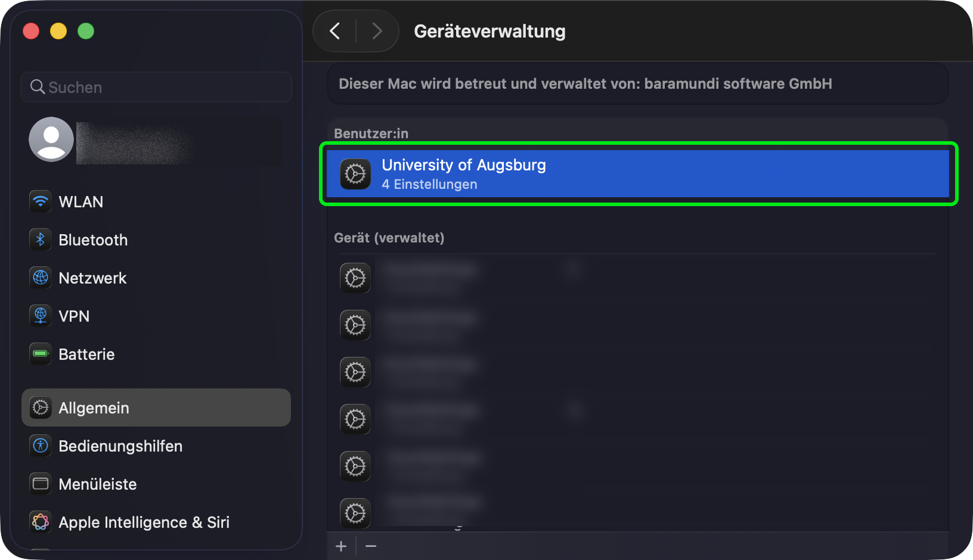Click the WLAN Wi-Fi icon in sidebar
Viewport: 973px width, 560px height.
(41, 201)
